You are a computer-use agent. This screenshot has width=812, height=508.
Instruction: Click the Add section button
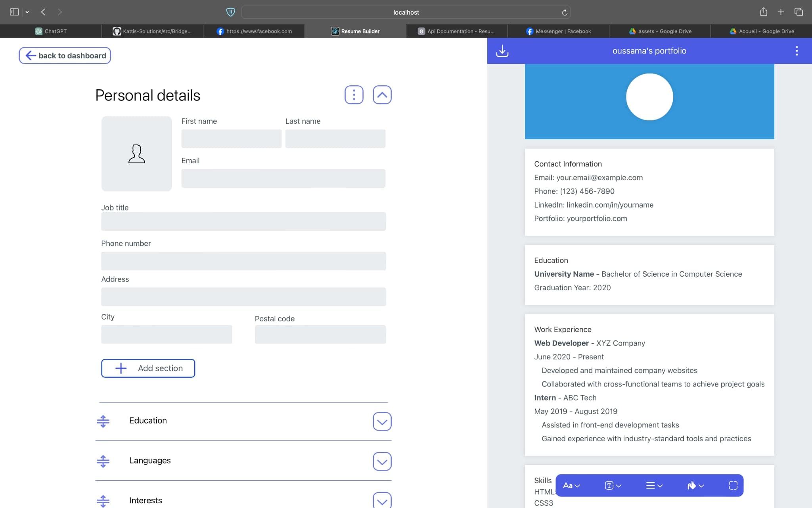(x=148, y=368)
